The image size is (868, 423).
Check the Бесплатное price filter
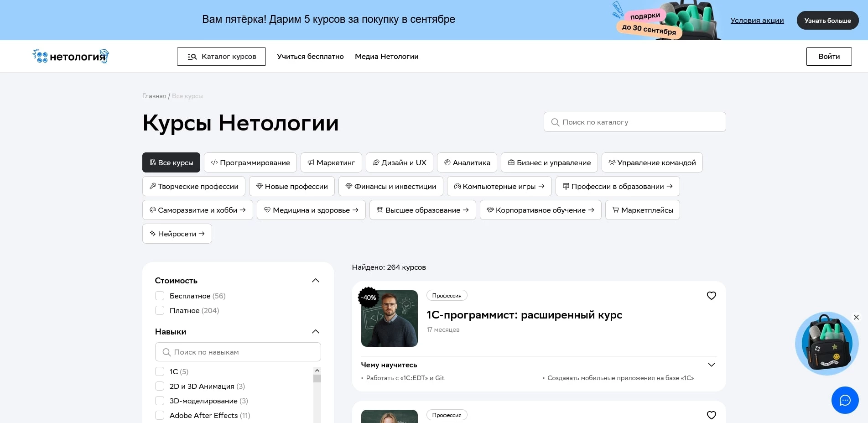pos(160,296)
